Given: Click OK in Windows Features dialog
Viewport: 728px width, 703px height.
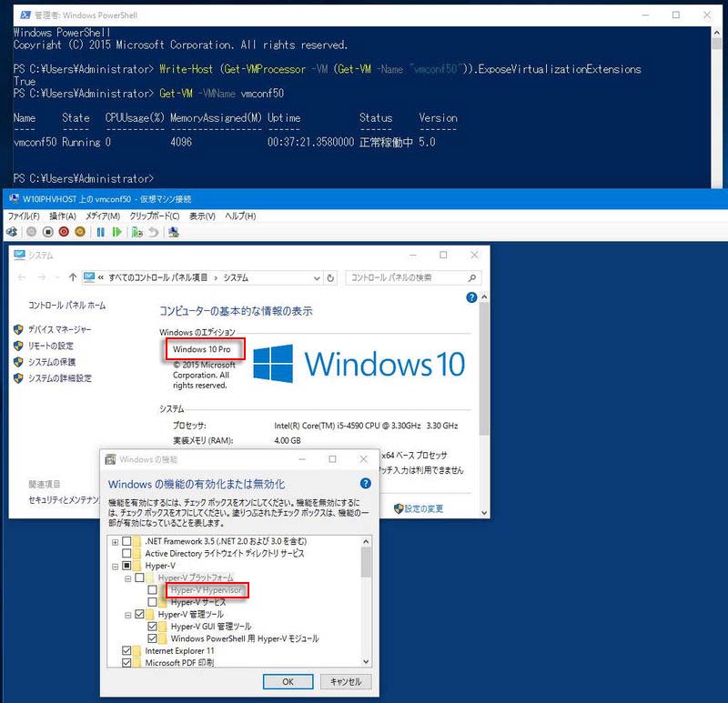Looking at the screenshot, I should coord(288,681).
